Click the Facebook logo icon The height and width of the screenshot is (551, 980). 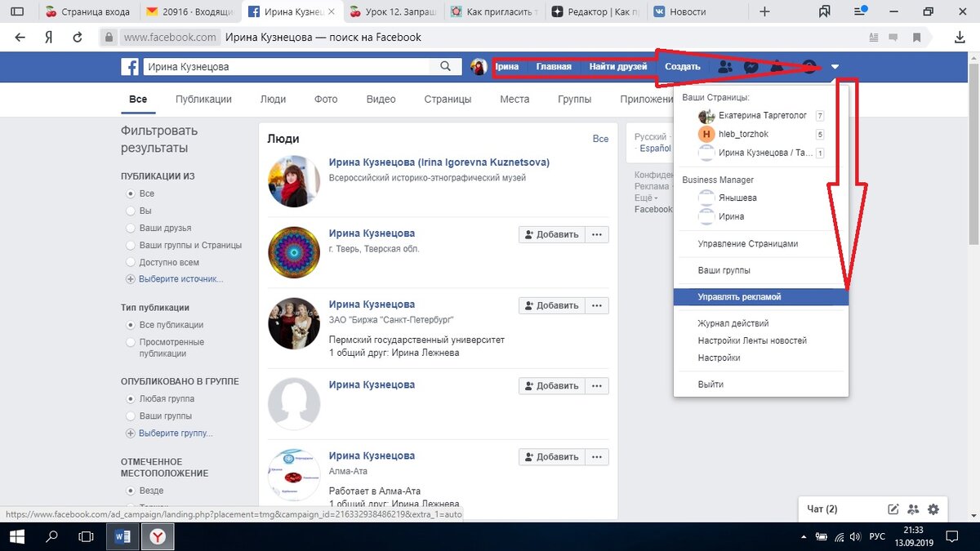[x=130, y=67]
